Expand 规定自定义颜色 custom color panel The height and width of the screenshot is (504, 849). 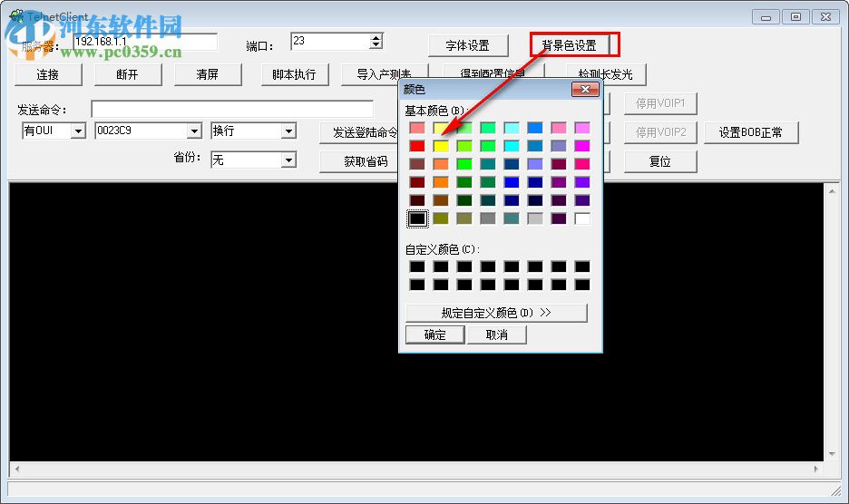(x=496, y=313)
